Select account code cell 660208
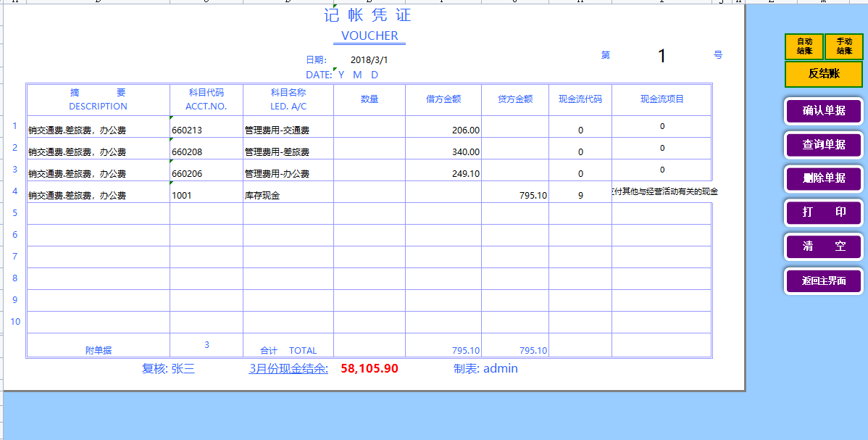Viewport: 868px width, 440px height. click(x=206, y=149)
